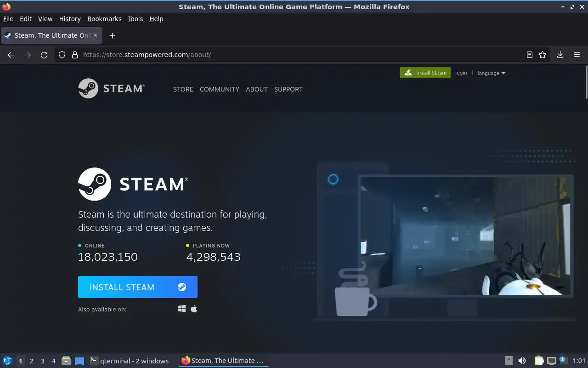Viewport: 588px width, 368px height.
Task: Open the network icon in the system tray
Action: (552, 361)
